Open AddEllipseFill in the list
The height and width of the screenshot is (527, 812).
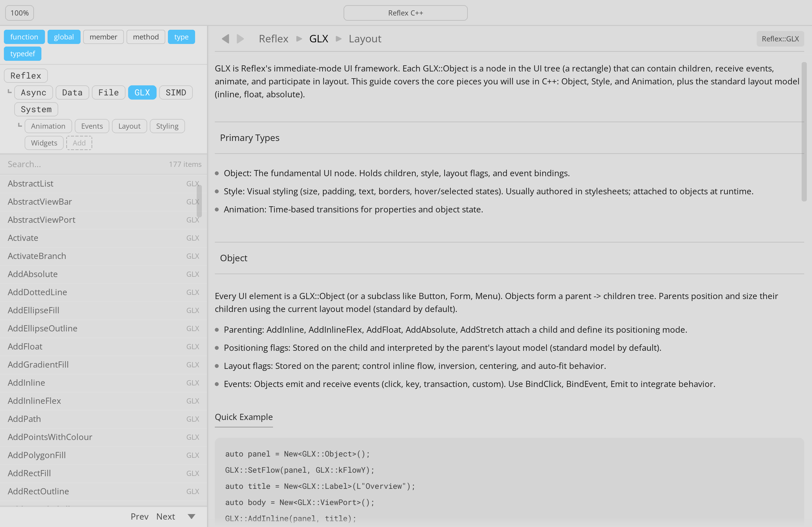coord(104,310)
